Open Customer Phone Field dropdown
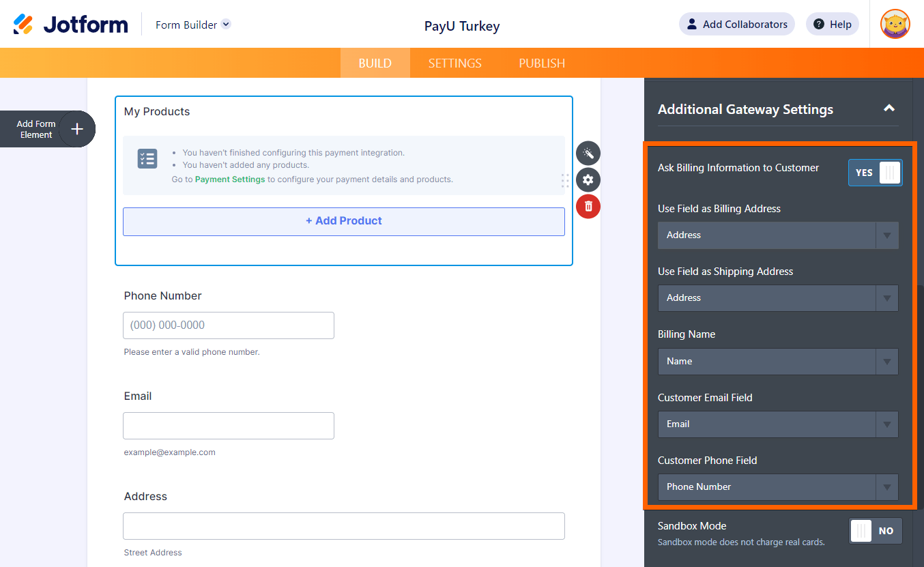The height and width of the screenshot is (567, 924). 778,487
